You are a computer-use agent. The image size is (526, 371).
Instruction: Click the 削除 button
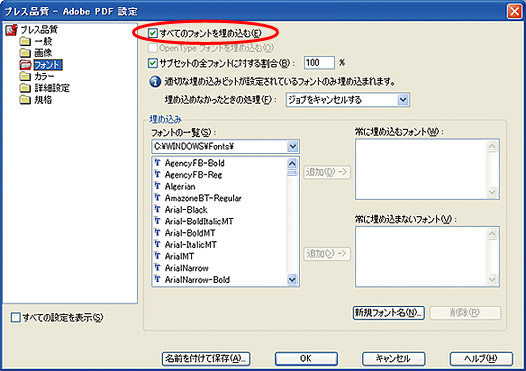point(465,313)
